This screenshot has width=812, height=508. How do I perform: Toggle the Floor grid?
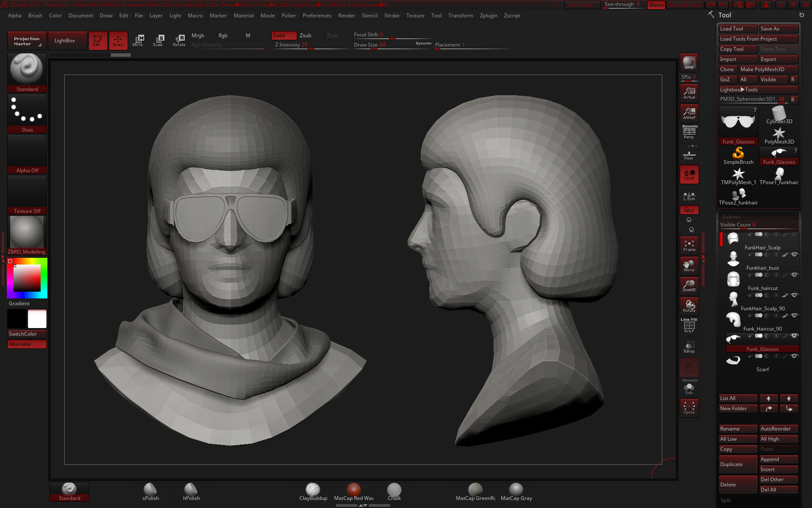pos(689,154)
